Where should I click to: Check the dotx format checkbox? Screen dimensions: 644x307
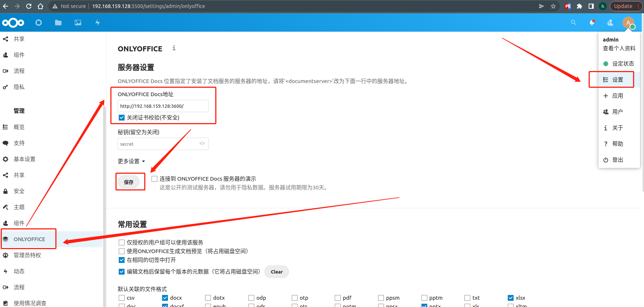208,298
